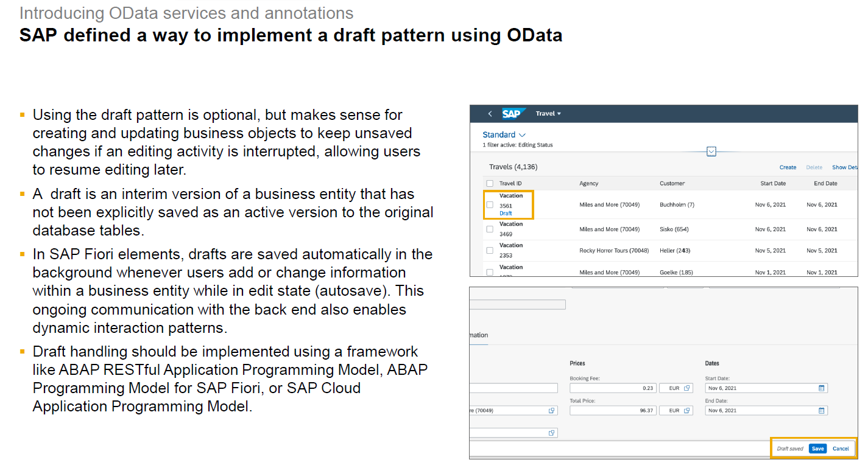The width and height of the screenshot is (868, 471).
Task: Click the Start Date column header
Action: 773,183
